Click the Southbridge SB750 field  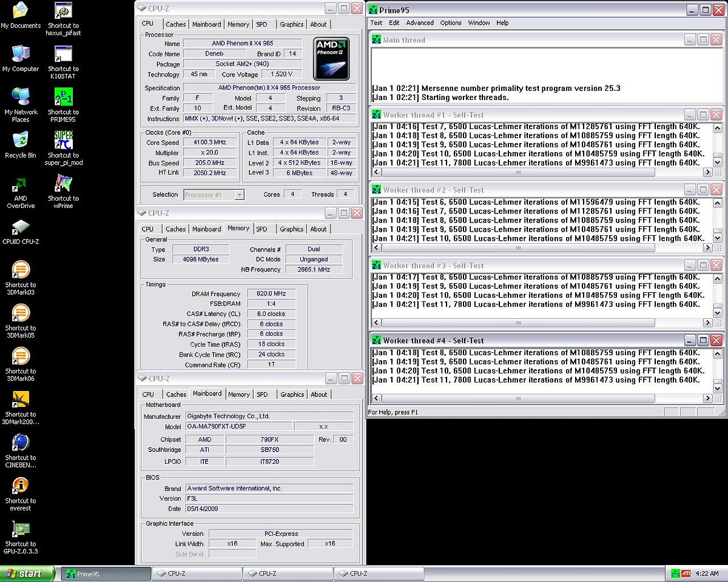(270, 450)
